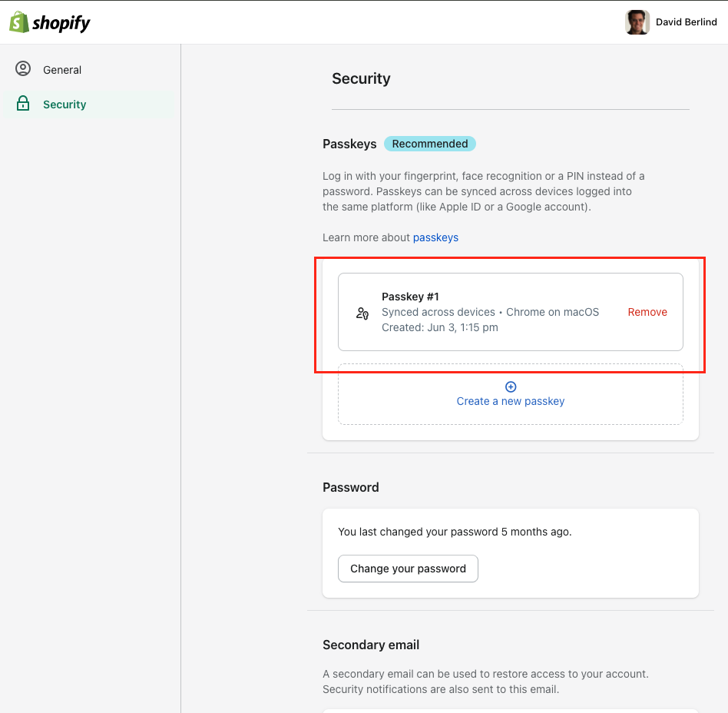The height and width of the screenshot is (713, 728).
Task: Click the Password section heading
Action: pos(350,487)
